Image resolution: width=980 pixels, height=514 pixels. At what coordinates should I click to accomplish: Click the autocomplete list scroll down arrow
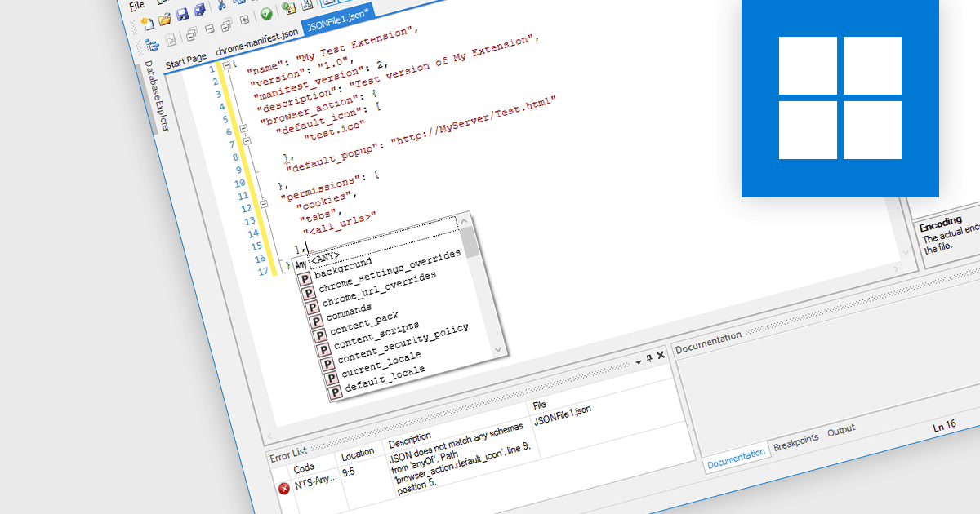(x=497, y=348)
